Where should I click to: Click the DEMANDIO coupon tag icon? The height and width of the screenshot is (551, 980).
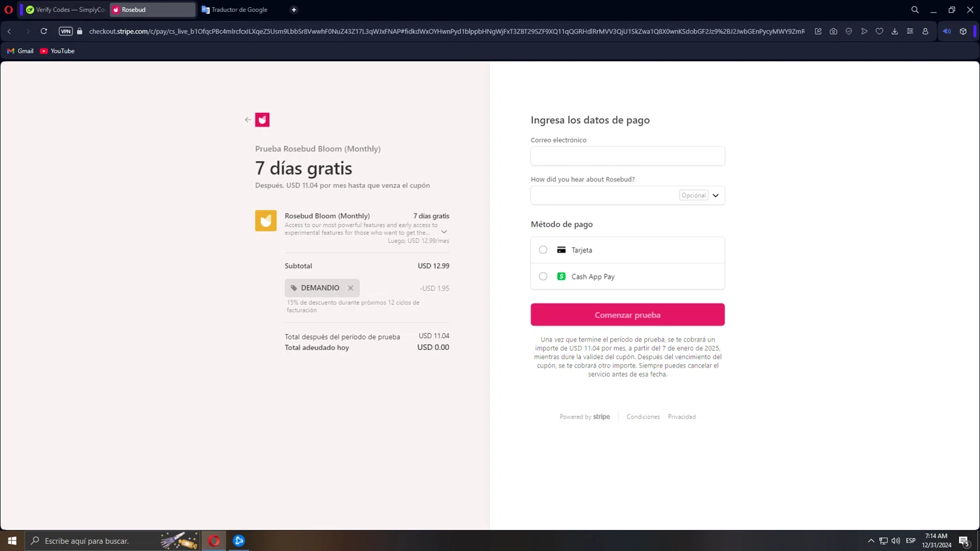coord(294,288)
